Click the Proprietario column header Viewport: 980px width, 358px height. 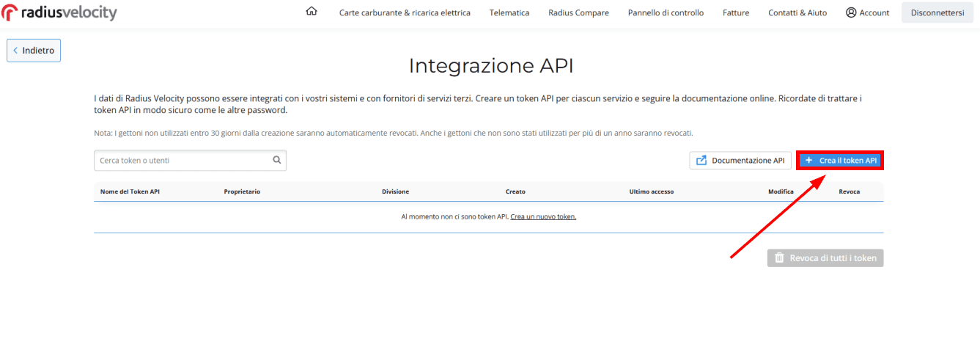pos(242,191)
